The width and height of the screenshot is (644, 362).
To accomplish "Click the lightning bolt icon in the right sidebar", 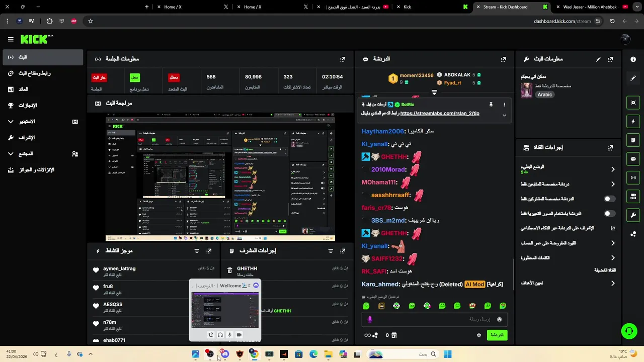I will [633, 121].
